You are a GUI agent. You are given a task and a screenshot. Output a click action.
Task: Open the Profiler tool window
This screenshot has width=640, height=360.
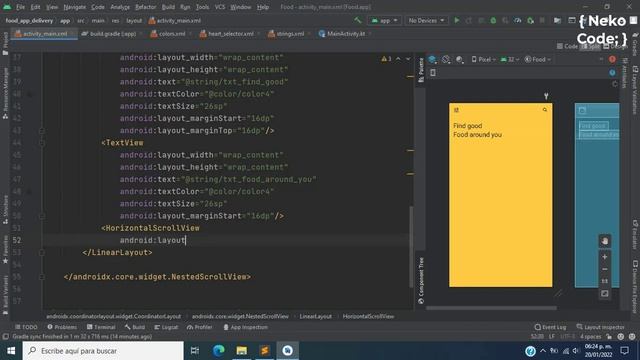(200, 327)
